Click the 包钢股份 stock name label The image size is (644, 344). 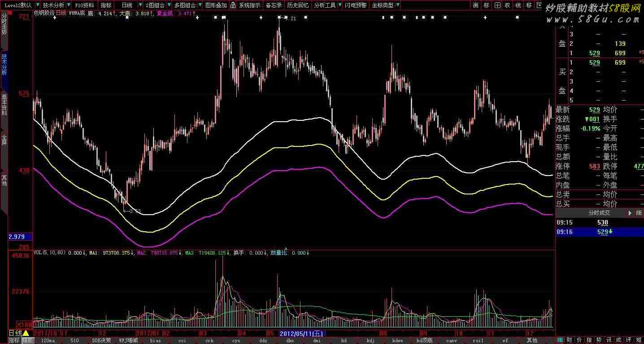pos(44,13)
